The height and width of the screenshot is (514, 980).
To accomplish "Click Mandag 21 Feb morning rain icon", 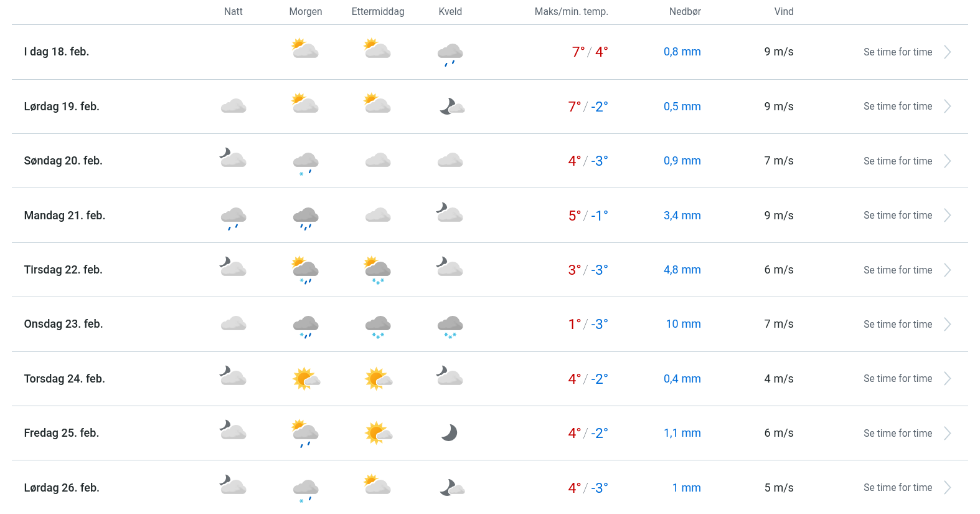I will pyautogui.click(x=306, y=217).
